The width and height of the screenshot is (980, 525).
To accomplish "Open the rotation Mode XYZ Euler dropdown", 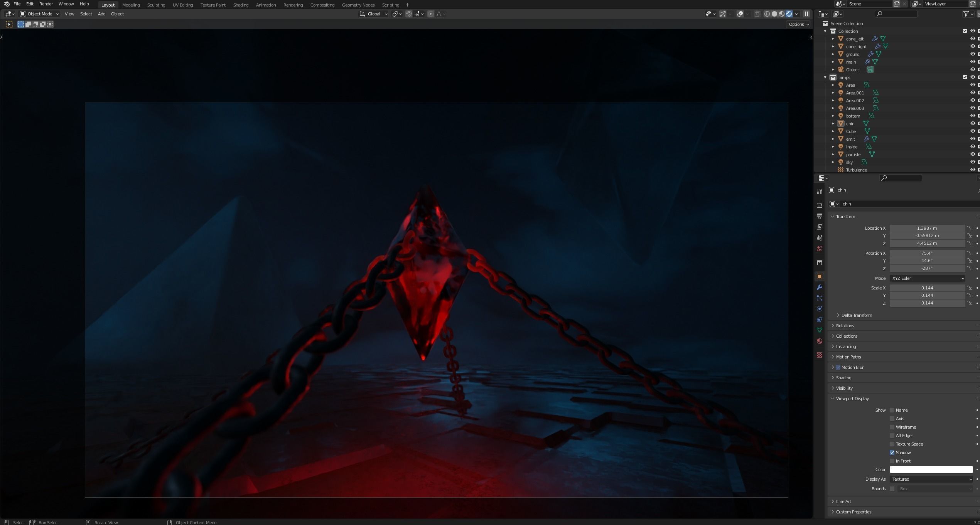I will 927,278.
